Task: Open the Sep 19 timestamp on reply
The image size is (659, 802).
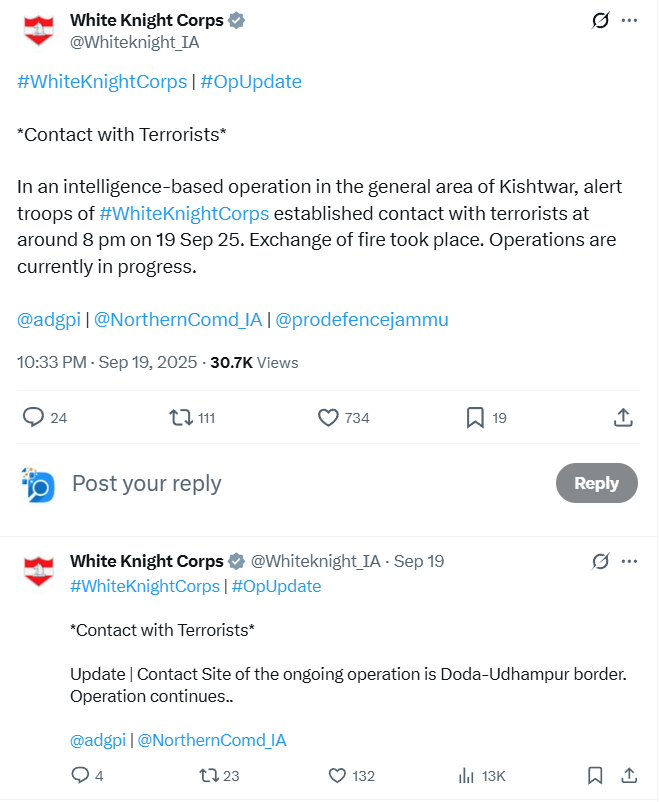Action: (419, 561)
